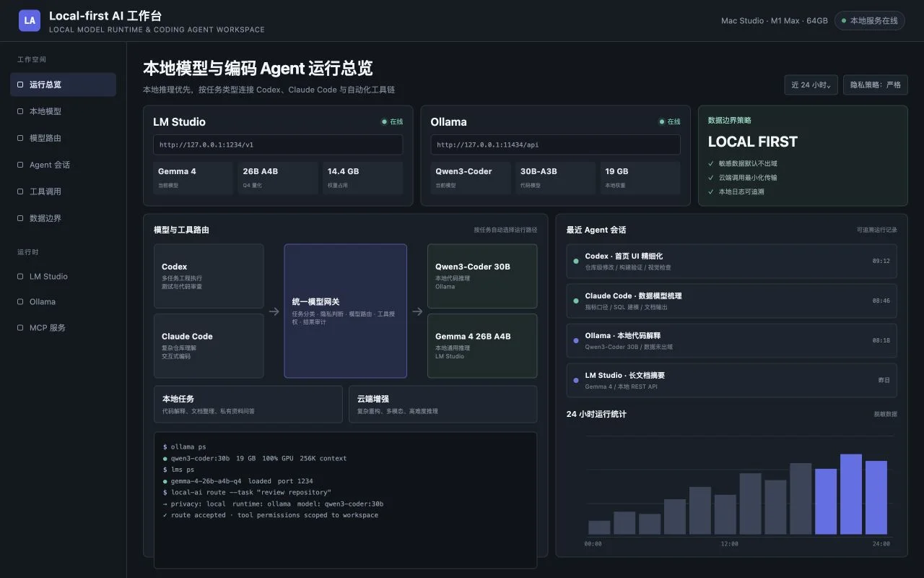Click the Ollama API URL field
This screenshot has height=578, width=924.
pos(555,144)
